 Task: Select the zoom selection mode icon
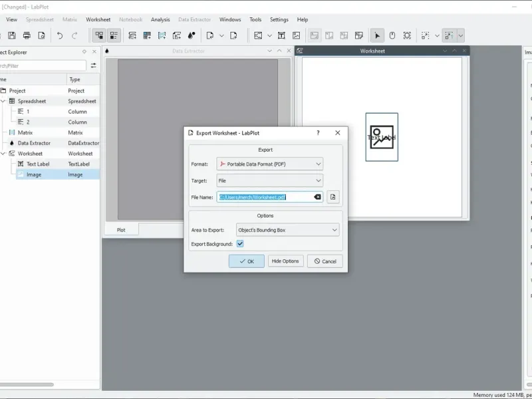tap(407, 36)
